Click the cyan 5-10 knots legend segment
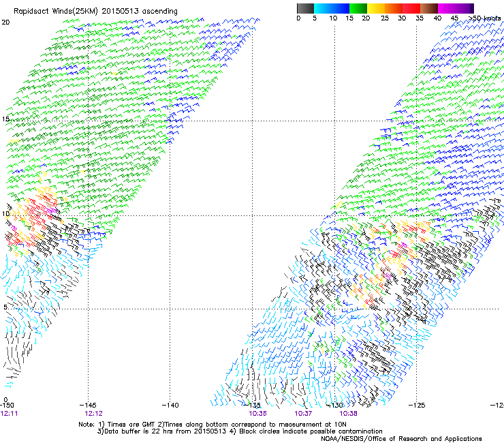Screen dimensions: 504x443 (x=323, y=8)
